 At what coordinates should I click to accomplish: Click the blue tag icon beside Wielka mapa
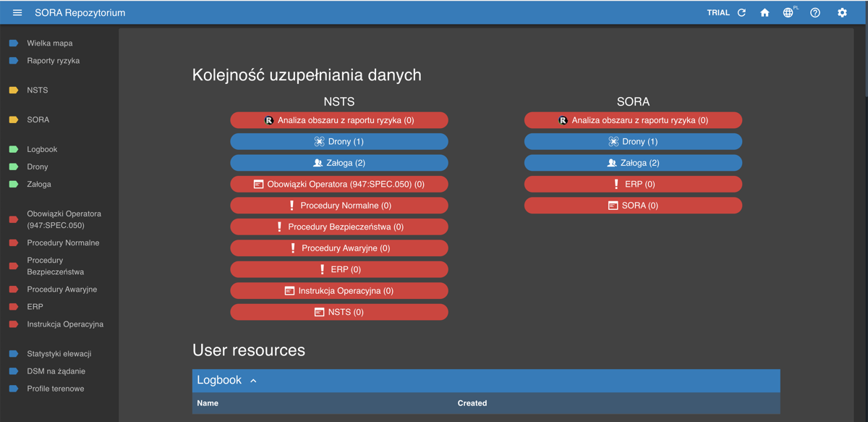14,43
